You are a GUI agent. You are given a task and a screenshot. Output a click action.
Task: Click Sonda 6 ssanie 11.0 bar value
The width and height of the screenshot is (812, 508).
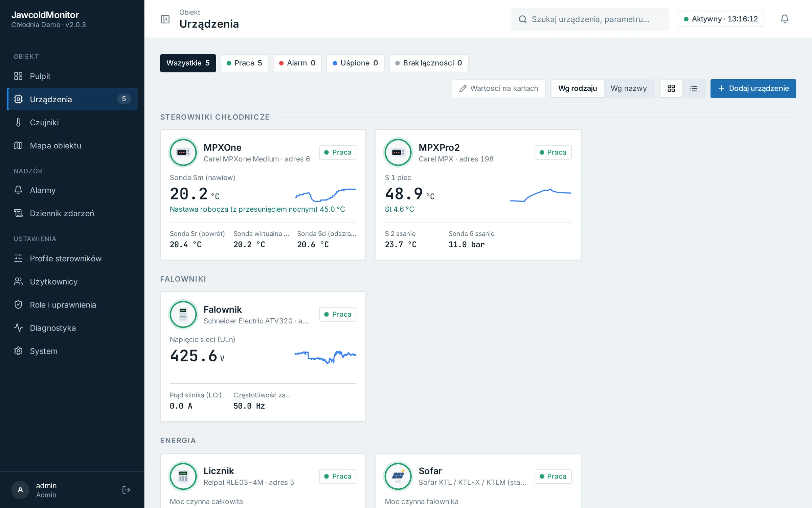point(467,245)
